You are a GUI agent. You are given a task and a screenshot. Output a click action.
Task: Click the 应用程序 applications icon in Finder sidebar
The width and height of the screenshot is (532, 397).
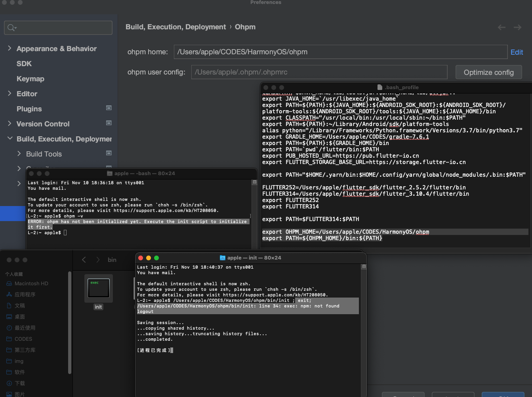[x=9, y=295]
